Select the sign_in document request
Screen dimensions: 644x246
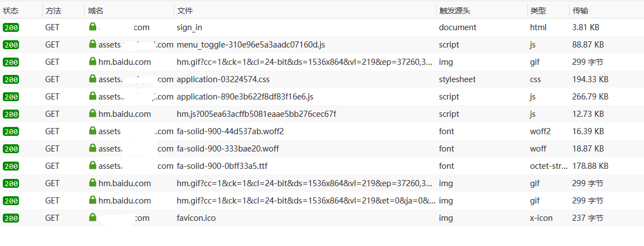tap(322, 27)
